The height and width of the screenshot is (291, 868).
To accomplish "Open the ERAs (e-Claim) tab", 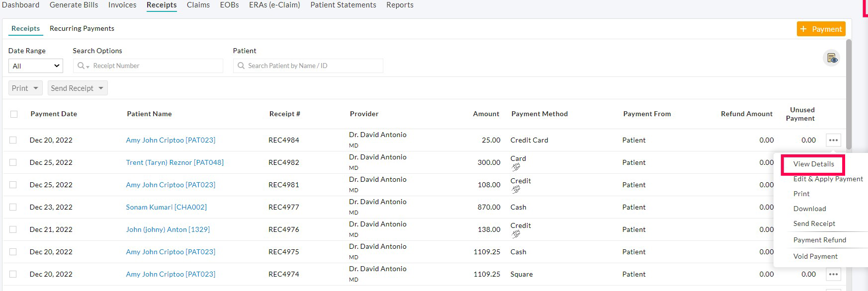I will [x=274, y=5].
